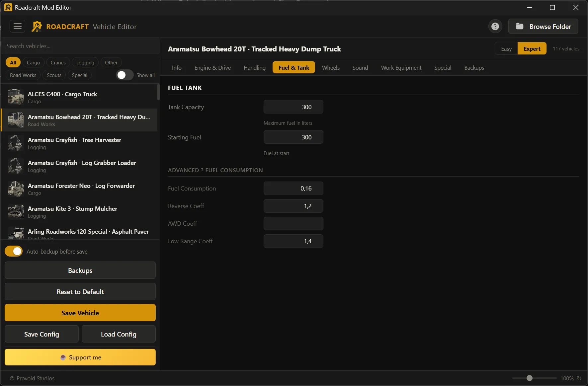
Task: Edit the Low Range Coeff field
Action: point(293,241)
